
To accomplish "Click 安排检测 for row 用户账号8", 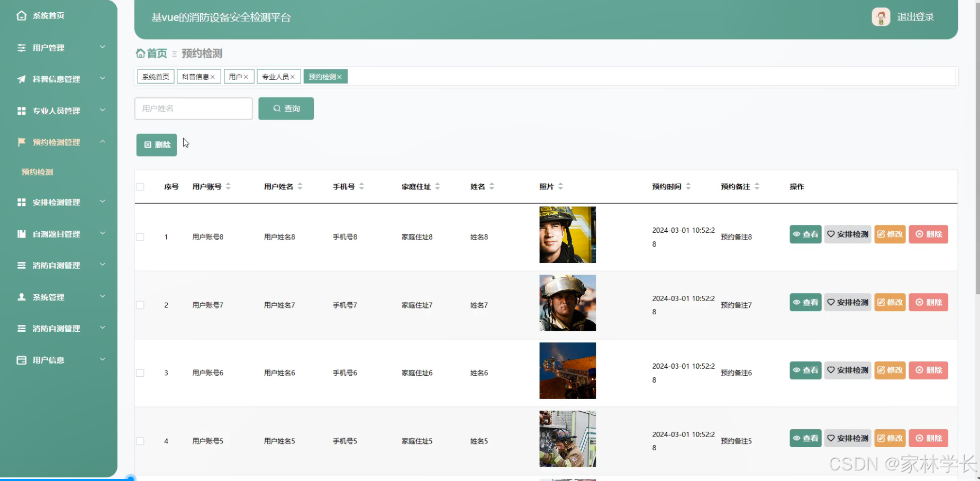I will [848, 234].
